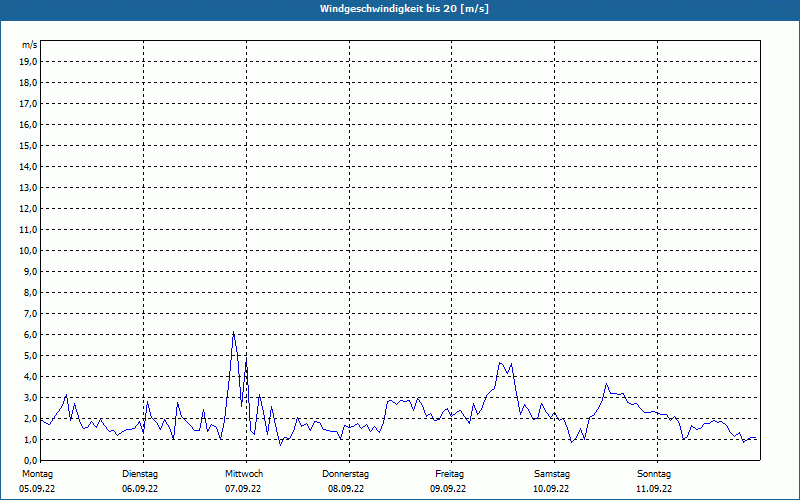800x500 pixels.
Task: Select the 13,0 axis value
Action: coord(28,187)
